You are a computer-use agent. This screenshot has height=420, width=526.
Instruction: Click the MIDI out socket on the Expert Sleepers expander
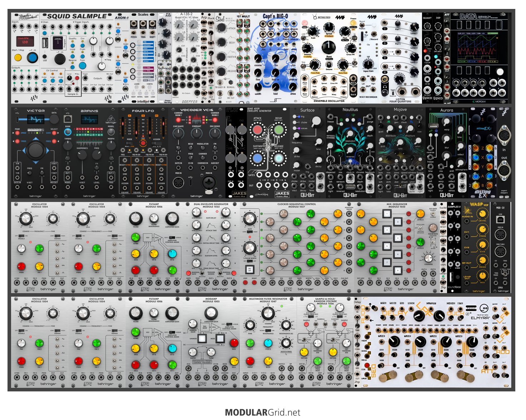(x=504, y=170)
